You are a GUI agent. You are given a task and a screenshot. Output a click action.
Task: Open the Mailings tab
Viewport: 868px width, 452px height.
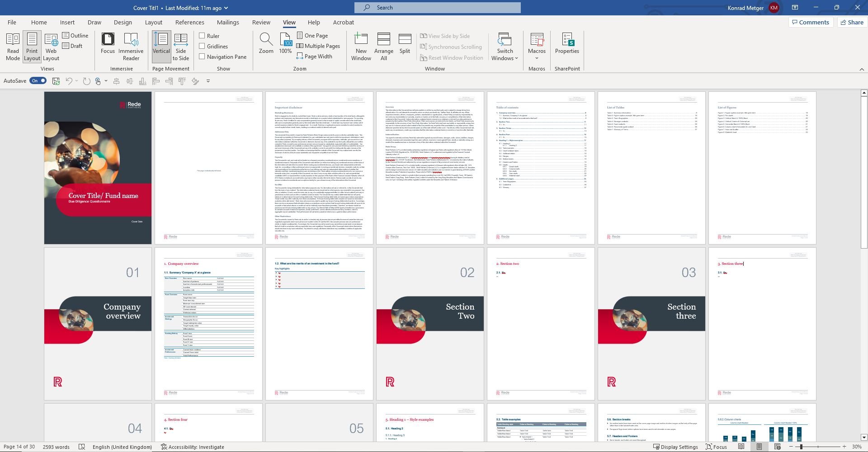coord(228,22)
